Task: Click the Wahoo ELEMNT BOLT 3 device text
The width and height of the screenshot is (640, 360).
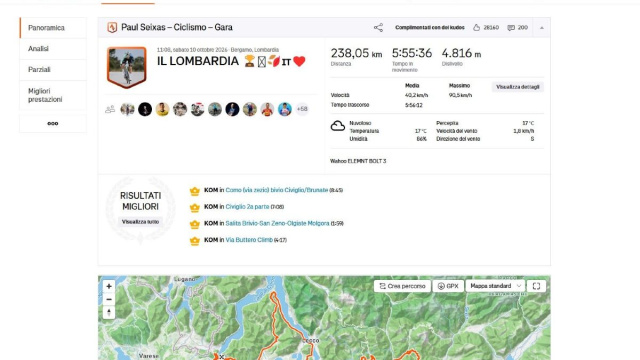Action: (358, 161)
